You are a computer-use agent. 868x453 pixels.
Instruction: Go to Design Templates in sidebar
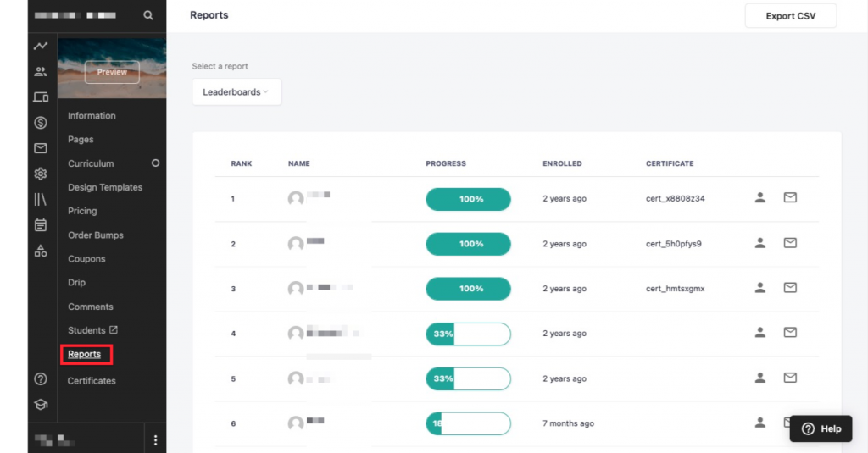click(105, 187)
